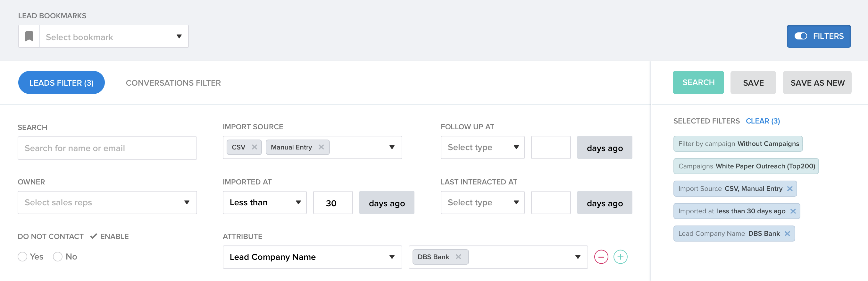Click the SAVE button

753,83
